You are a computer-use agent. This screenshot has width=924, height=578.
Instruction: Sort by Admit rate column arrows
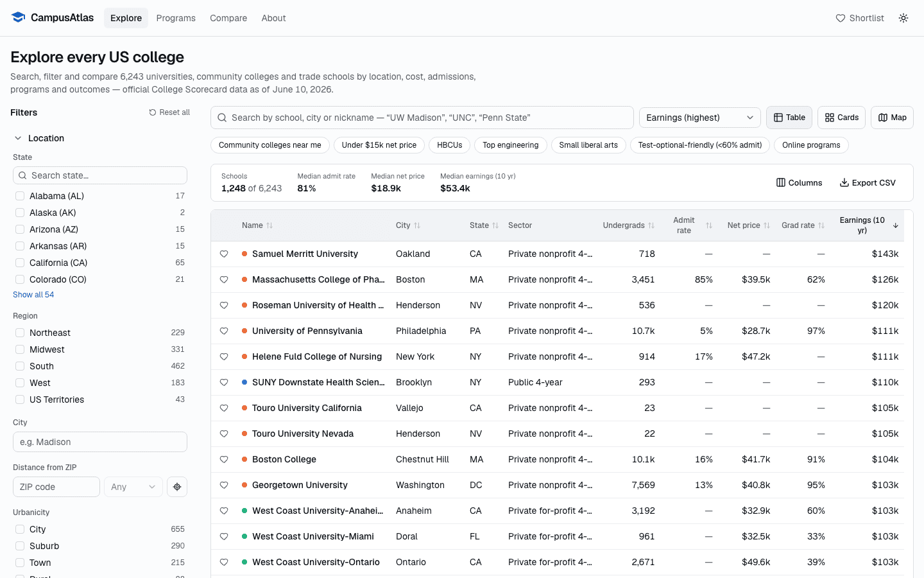click(x=709, y=225)
